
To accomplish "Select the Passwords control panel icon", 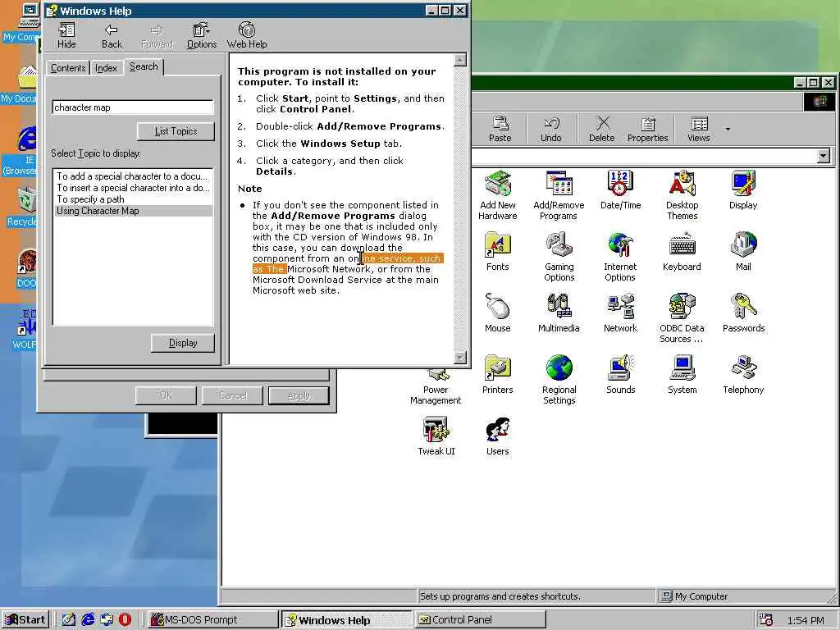I will coord(743,313).
